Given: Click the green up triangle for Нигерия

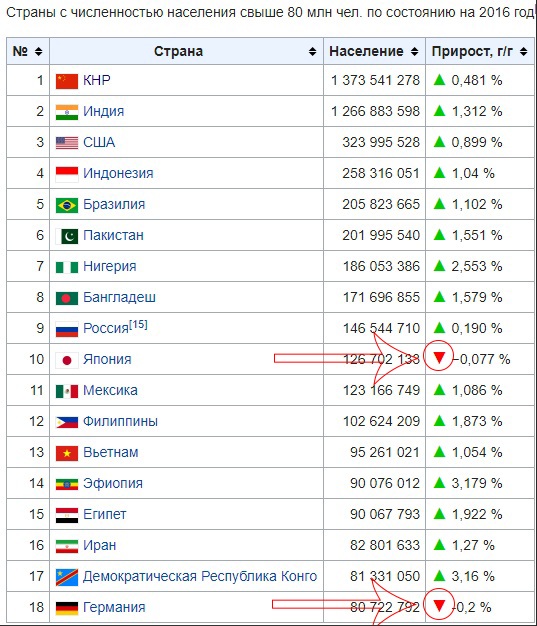Looking at the screenshot, I should (439, 265).
